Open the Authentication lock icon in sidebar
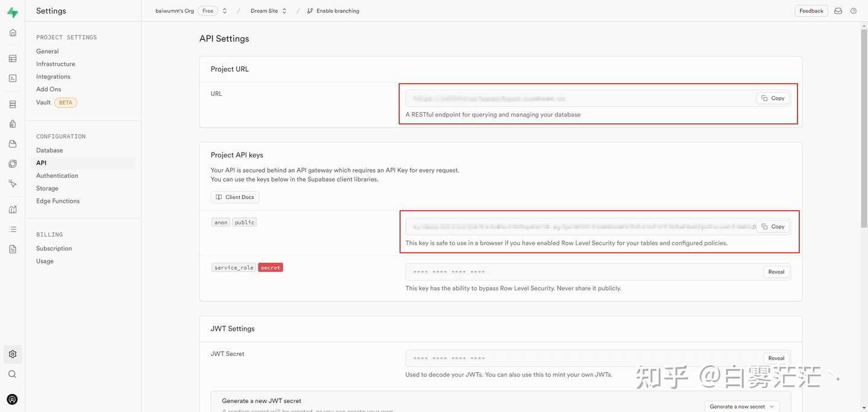The height and width of the screenshot is (412, 868). 13,124
